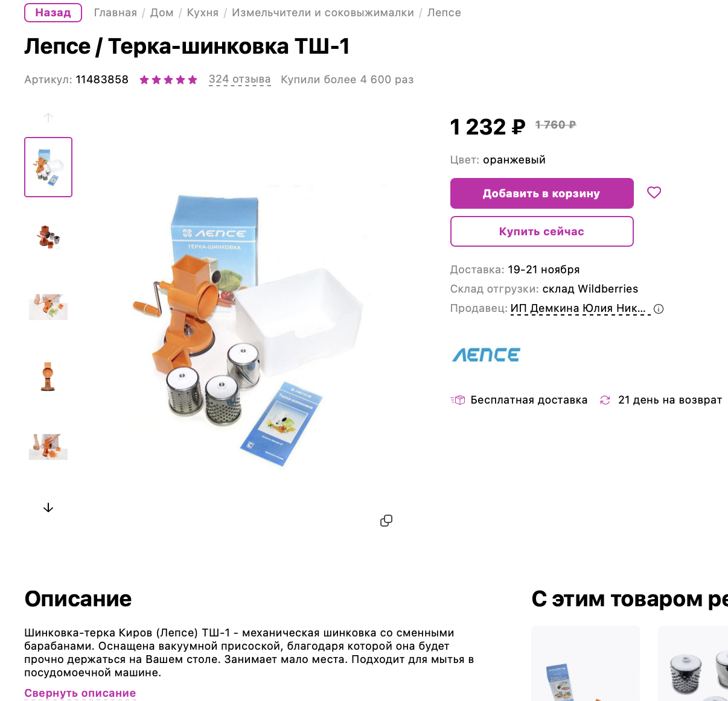Click the seller info icon
Screen dimensions: 728x701
(659, 309)
